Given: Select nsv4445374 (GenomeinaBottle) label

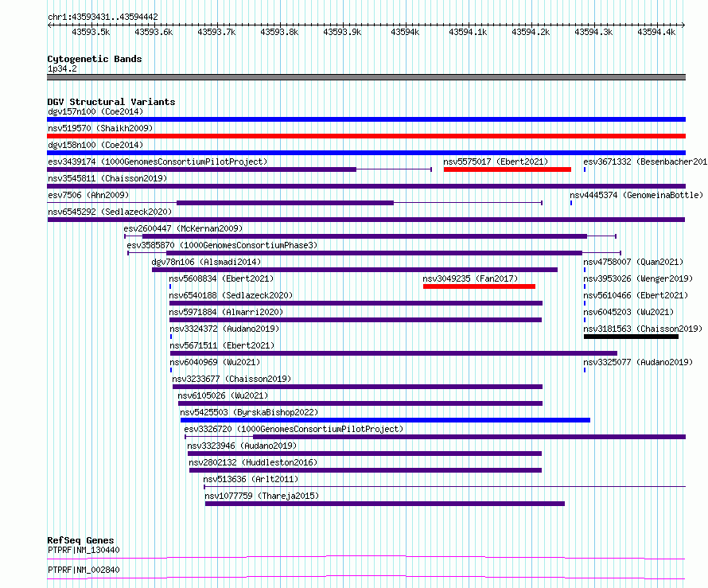Looking at the screenshot, I should 636,195.
